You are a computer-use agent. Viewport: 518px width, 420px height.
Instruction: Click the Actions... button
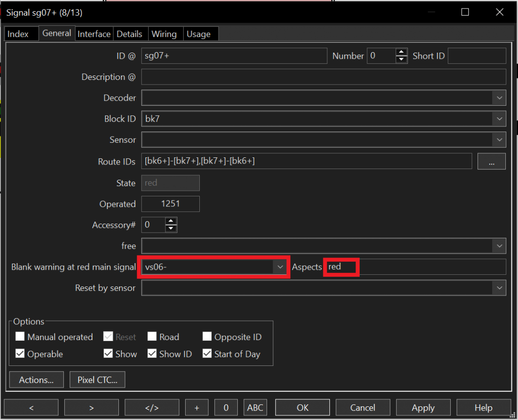click(x=36, y=380)
